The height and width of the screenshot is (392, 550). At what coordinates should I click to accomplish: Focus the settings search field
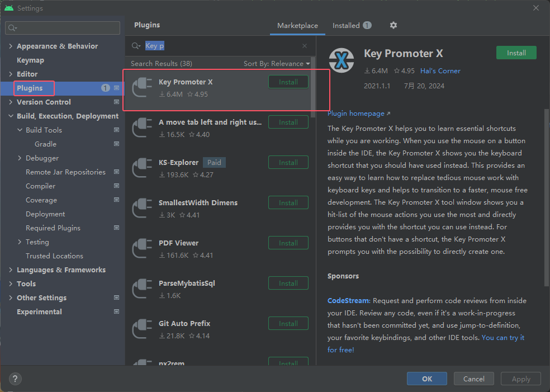[x=63, y=28]
